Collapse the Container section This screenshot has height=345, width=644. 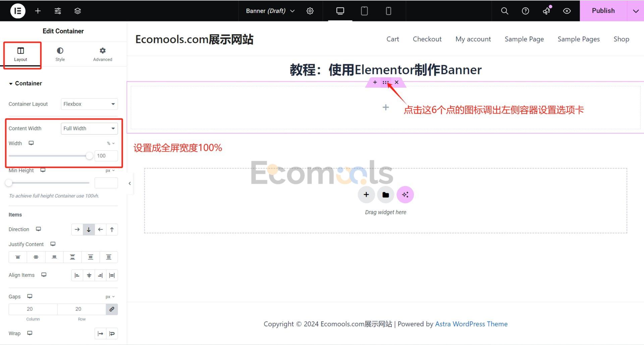coord(25,83)
